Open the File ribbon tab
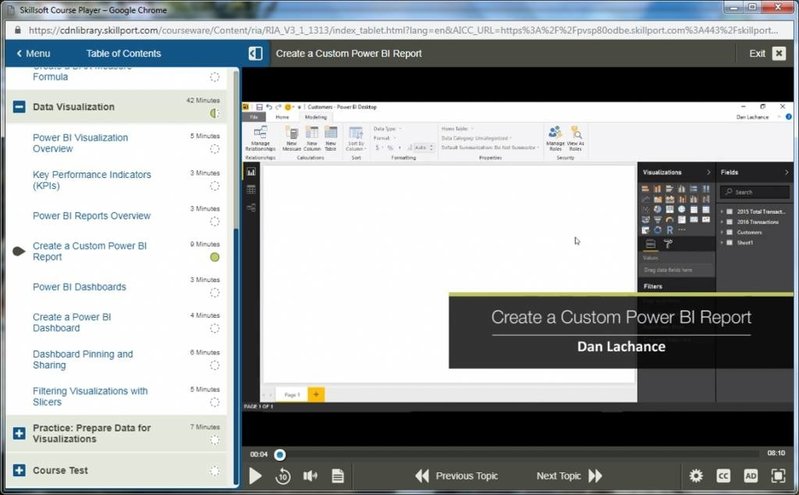The image size is (799, 495). pos(254,117)
